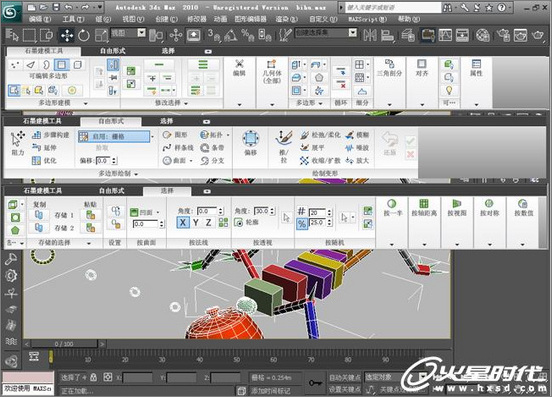Toggle the X axis normal button

tap(183, 222)
